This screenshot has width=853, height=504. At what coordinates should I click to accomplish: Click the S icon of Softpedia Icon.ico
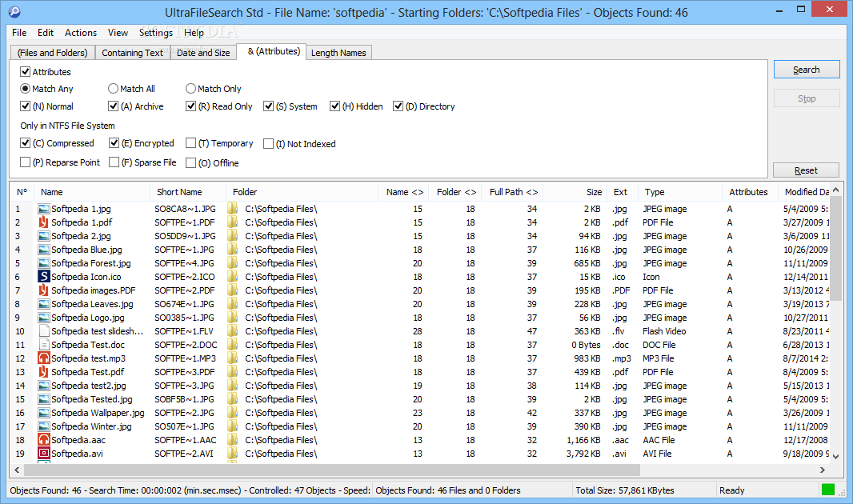(43, 277)
